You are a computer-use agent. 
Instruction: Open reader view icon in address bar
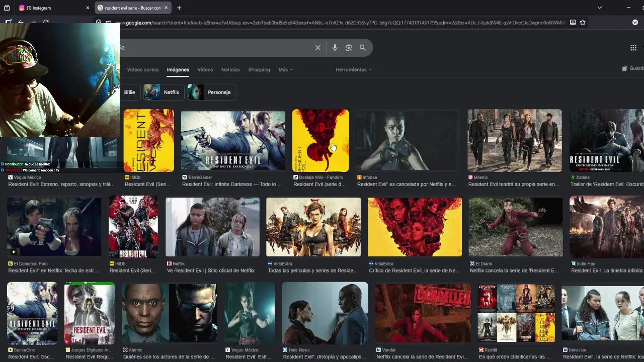point(573,22)
